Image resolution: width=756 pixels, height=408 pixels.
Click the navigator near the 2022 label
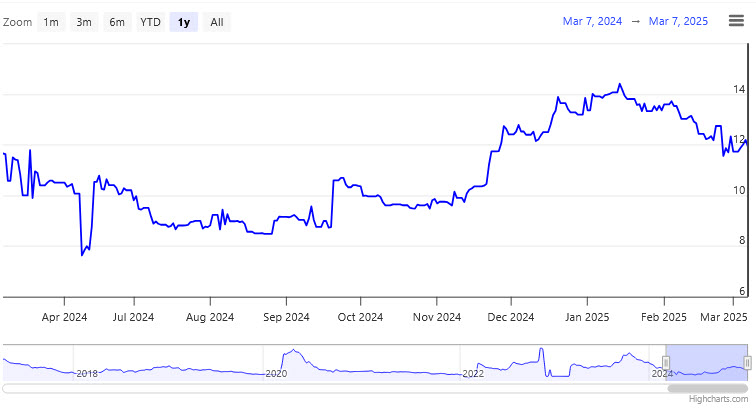(x=472, y=372)
